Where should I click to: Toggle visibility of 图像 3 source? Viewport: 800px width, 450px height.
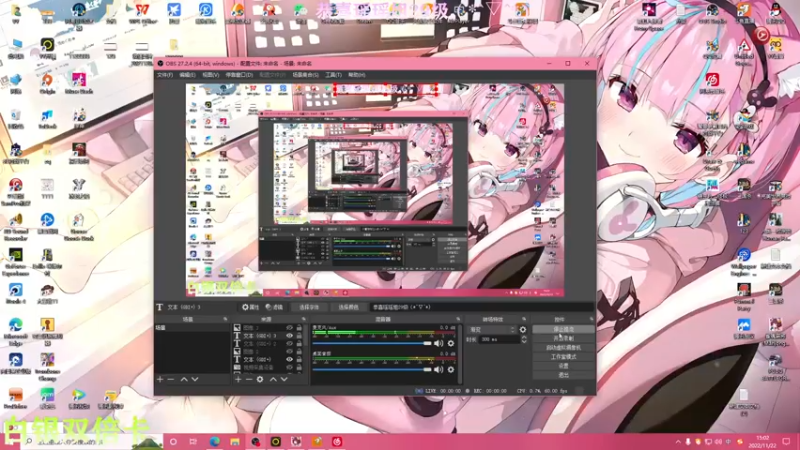(289, 328)
